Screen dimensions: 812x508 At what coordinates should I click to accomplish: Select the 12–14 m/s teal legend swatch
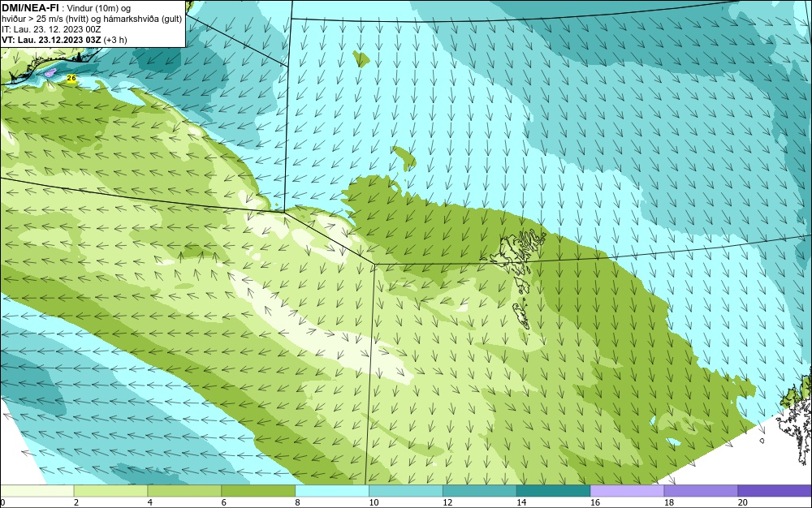(480, 490)
